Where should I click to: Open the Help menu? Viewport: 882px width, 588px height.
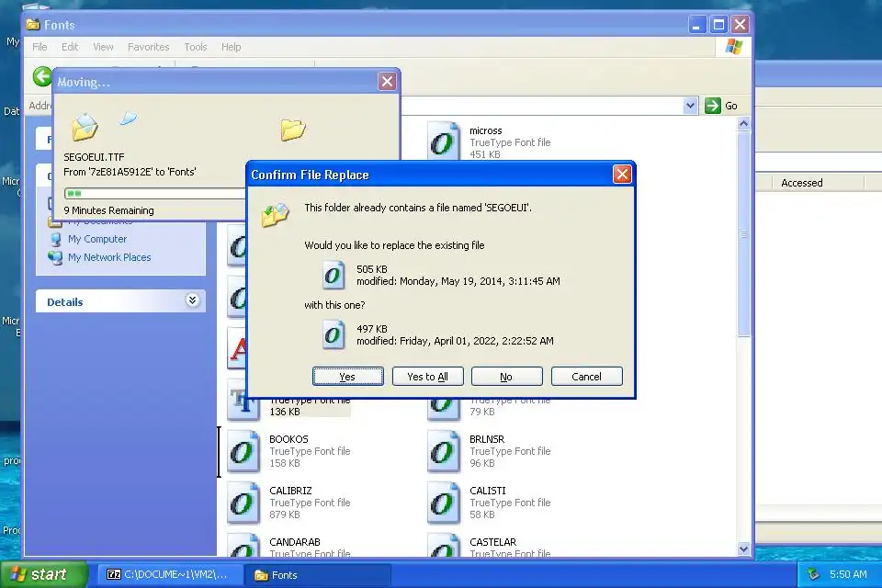point(231,47)
